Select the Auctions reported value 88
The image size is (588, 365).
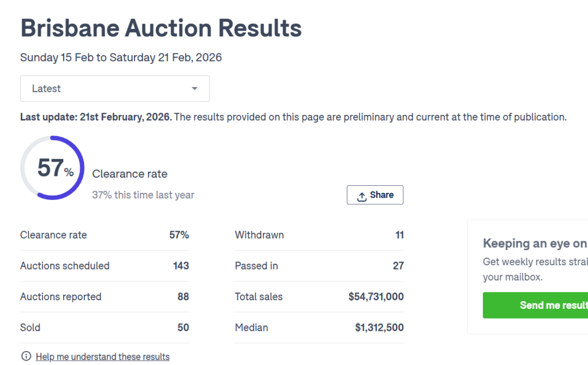click(183, 297)
